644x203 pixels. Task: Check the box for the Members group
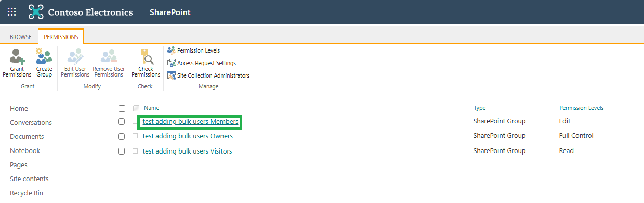point(122,121)
